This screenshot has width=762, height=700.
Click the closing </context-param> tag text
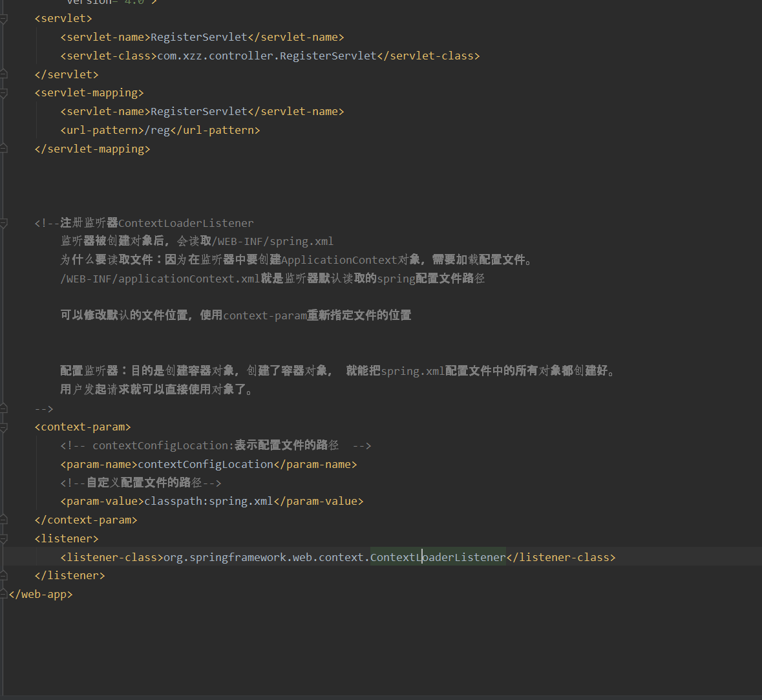86,520
